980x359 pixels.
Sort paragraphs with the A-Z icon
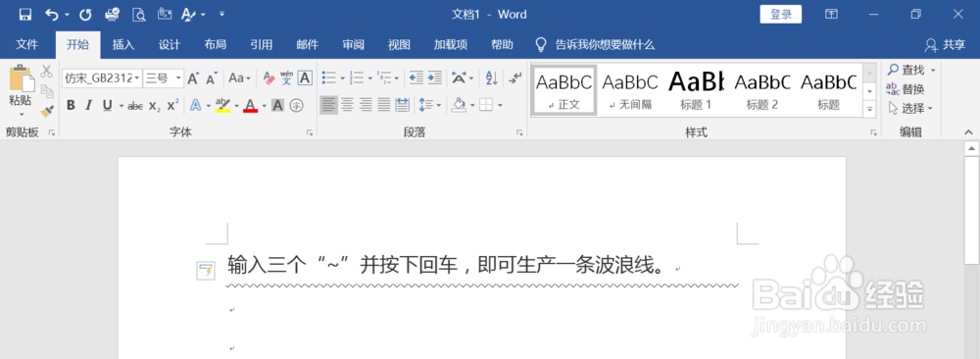click(492, 78)
